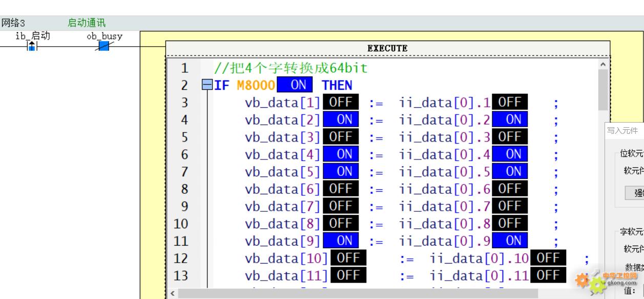Screen dimensions: 644x299
Task: Click the EXECUTE block header
Action: pyautogui.click(x=387, y=48)
